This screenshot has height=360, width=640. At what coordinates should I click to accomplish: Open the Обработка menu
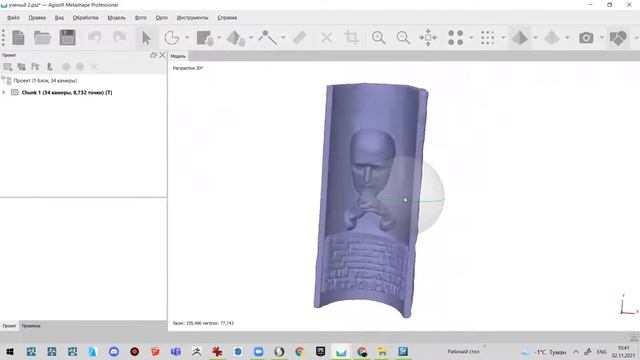85,18
